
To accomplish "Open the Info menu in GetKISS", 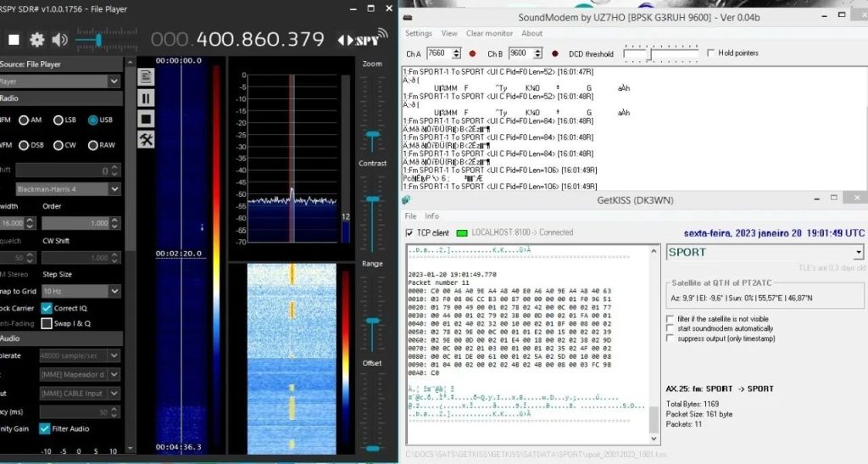I will click(x=432, y=216).
